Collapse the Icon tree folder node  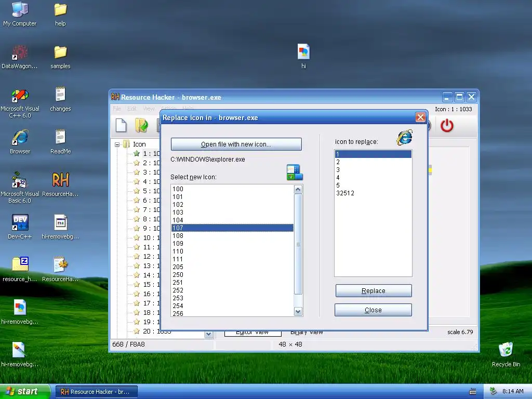(x=117, y=144)
